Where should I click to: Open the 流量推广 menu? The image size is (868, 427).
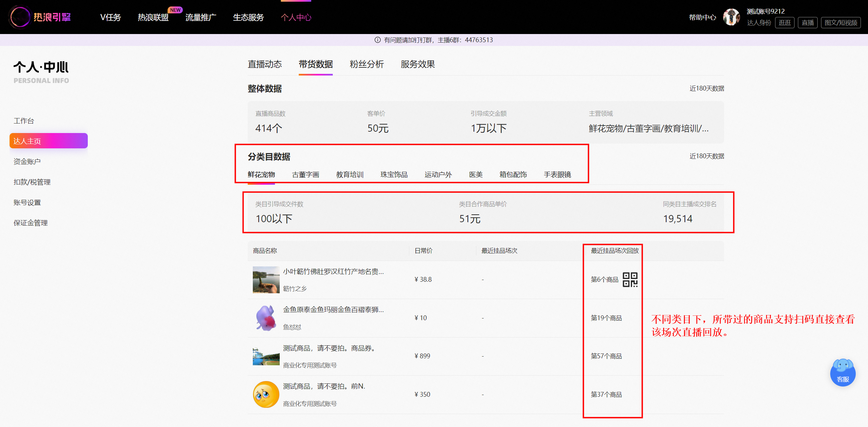pyautogui.click(x=201, y=17)
